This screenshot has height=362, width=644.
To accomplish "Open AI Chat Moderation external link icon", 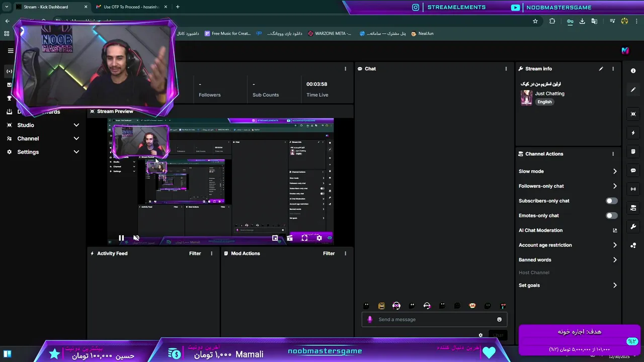I will tap(615, 230).
